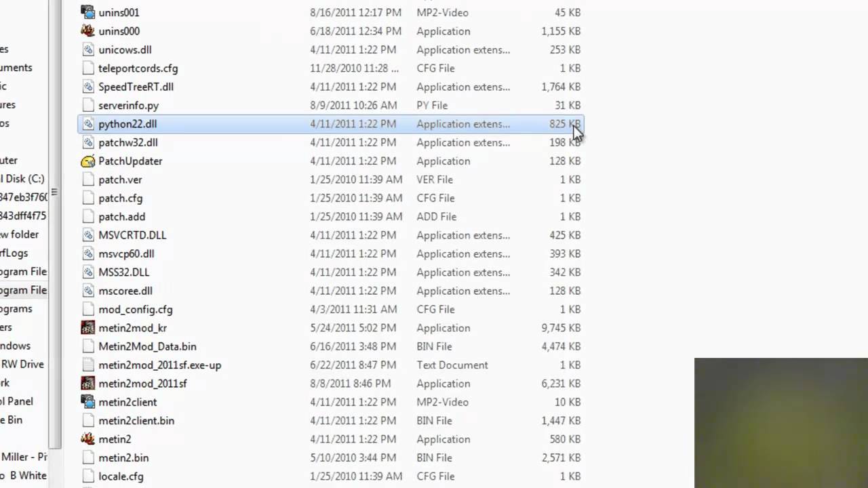Select the file name metin2client.bin
This screenshot has width=868, height=488.
(x=136, y=420)
